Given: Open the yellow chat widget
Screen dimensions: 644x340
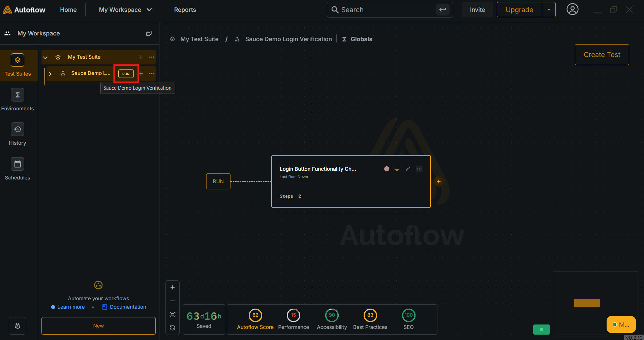Looking at the screenshot, I should pyautogui.click(x=621, y=324).
